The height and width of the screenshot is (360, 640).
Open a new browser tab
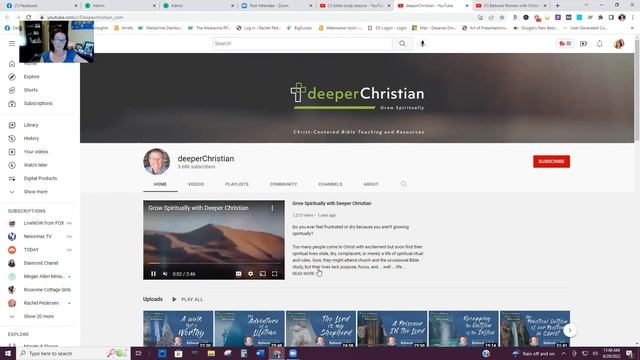tap(557, 6)
